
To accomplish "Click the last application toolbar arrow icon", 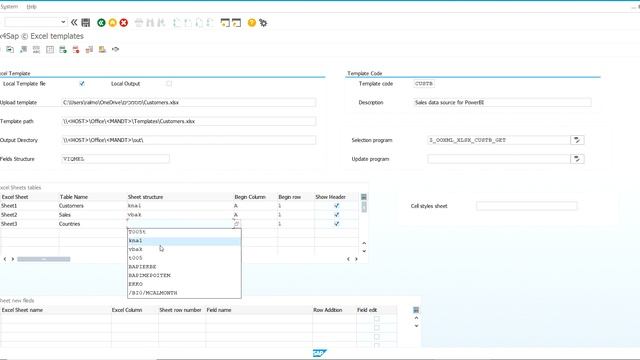I will click(116, 49).
